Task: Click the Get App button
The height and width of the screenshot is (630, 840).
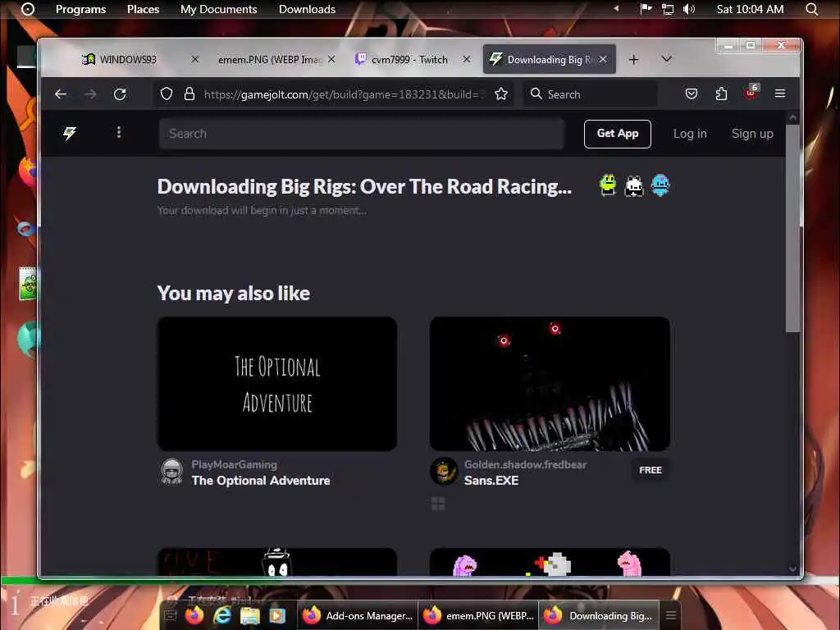Action: point(617,134)
